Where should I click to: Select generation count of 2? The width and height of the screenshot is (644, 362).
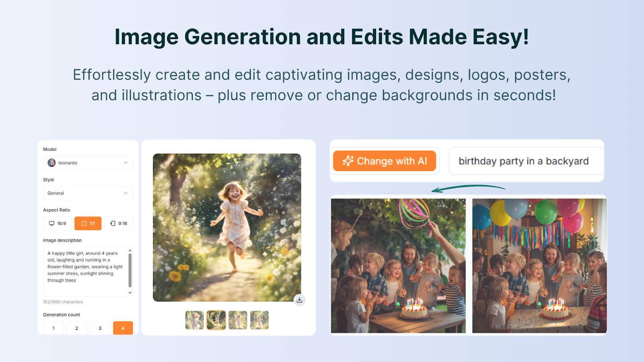tap(76, 328)
